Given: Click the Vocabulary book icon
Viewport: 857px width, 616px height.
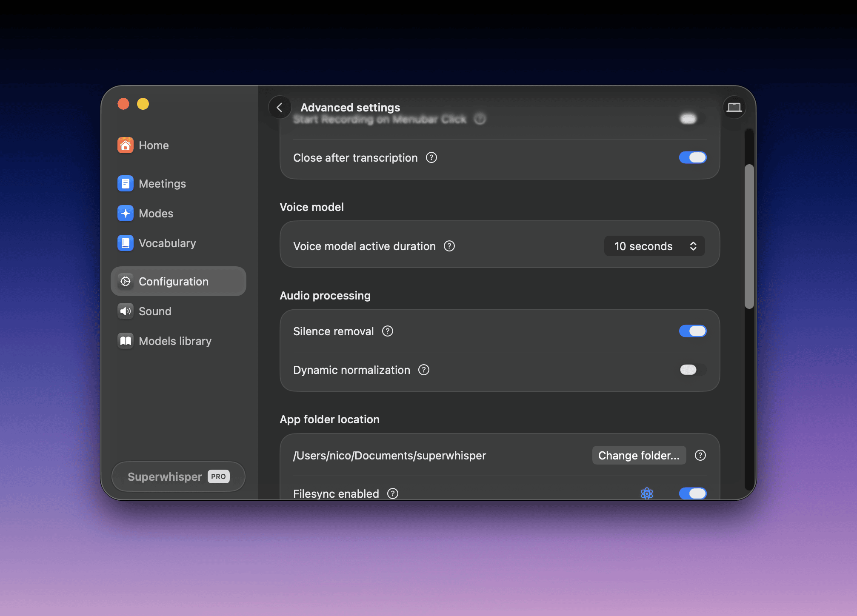Looking at the screenshot, I should coord(126,243).
